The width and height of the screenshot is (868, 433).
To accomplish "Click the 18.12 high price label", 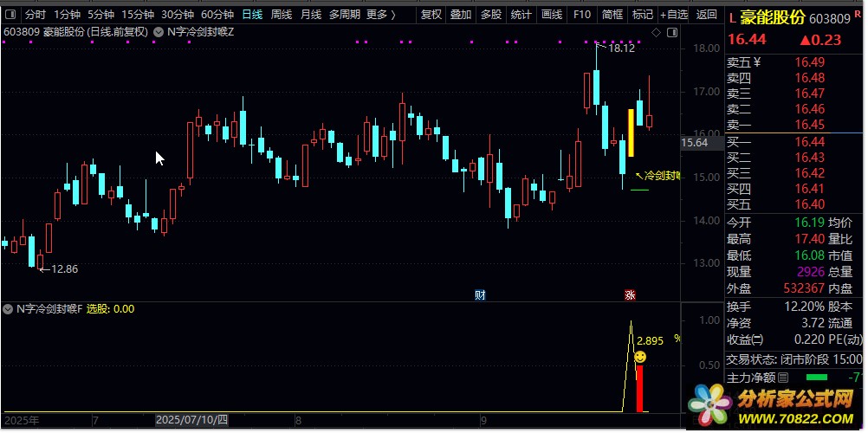I will (x=621, y=48).
